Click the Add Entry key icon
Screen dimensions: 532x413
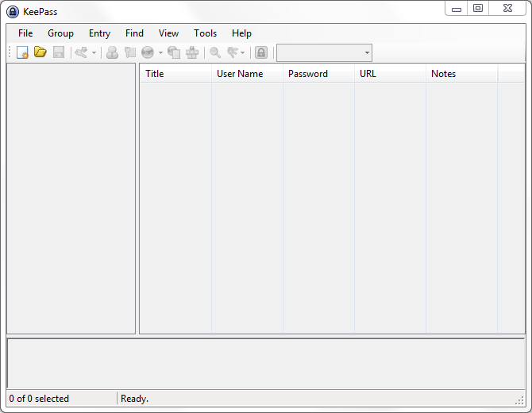tap(82, 52)
